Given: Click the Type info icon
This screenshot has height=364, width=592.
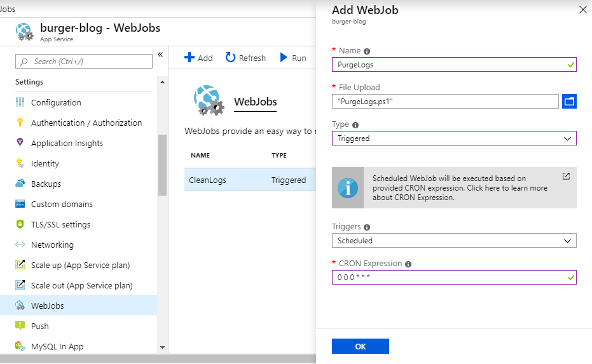Looking at the screenshot, I should tap(355, 125).
